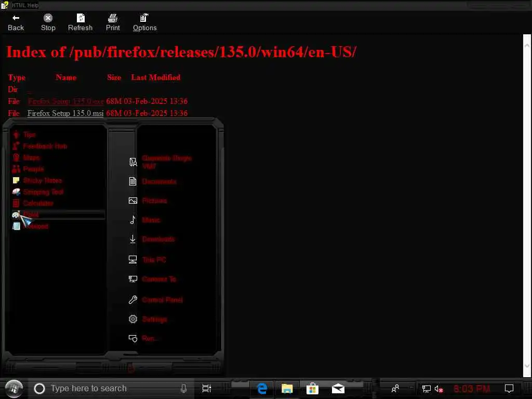Image resolution: width=532 pixels, height=399 pixels.
Task: Open the People icon in the system tray
Action: [x=395, y=389]
